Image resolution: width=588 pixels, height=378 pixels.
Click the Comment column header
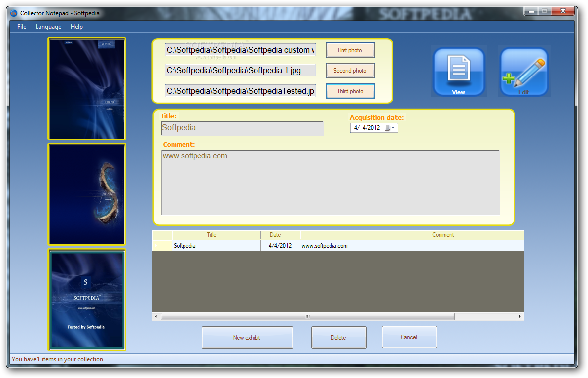[412, 235]
